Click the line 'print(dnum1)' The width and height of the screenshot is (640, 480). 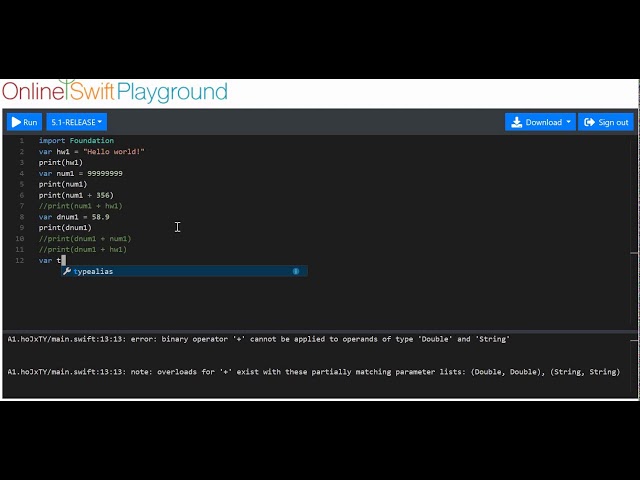click(x=65, y=227)
